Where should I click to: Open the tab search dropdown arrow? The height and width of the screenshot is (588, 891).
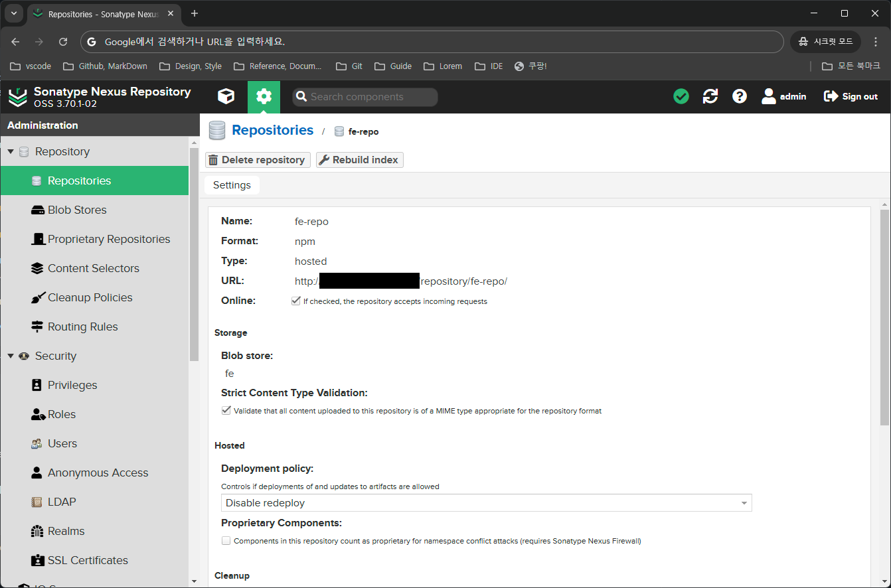click(x=13, y=13)
